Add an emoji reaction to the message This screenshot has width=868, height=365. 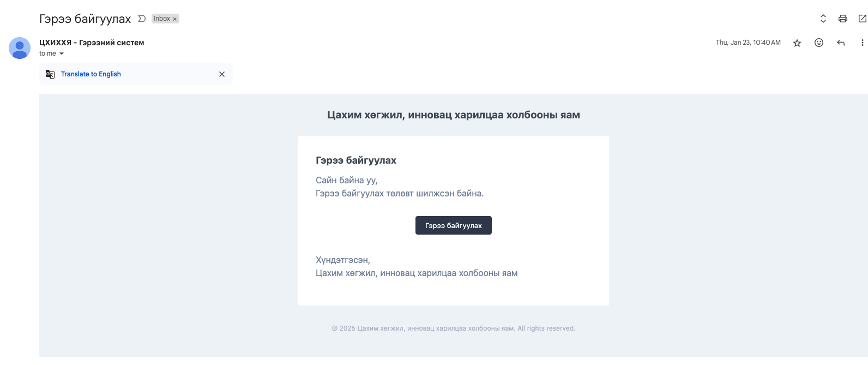(818, 43)
